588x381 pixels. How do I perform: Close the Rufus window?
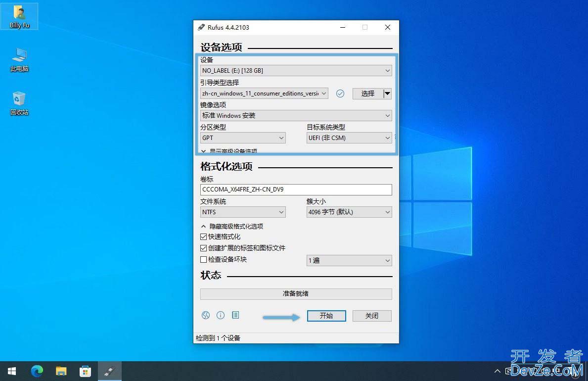tap(388, 27)
